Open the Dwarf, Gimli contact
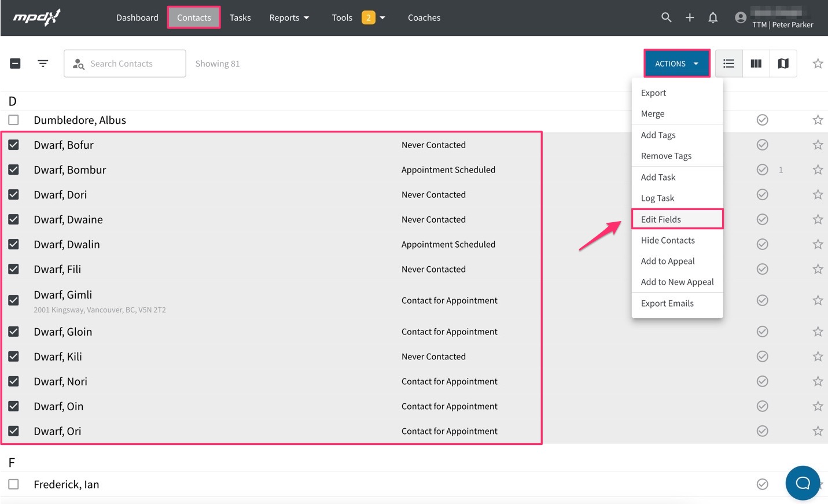Screen dimensions: 828x504 point(62,295)
